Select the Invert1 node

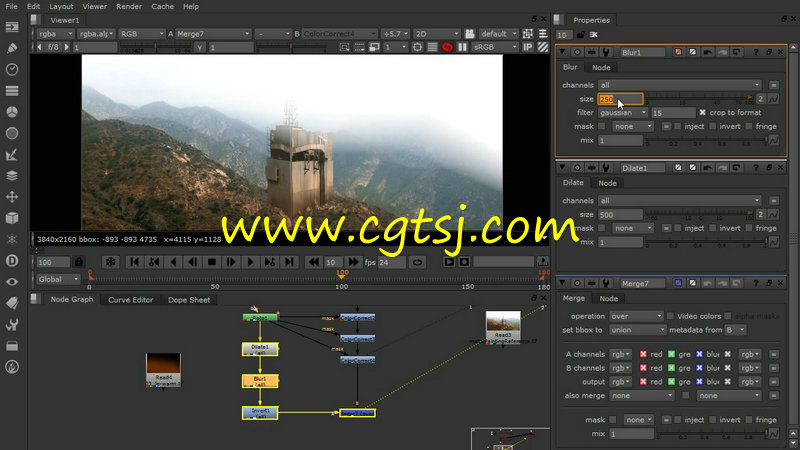[x=260, y=413]
